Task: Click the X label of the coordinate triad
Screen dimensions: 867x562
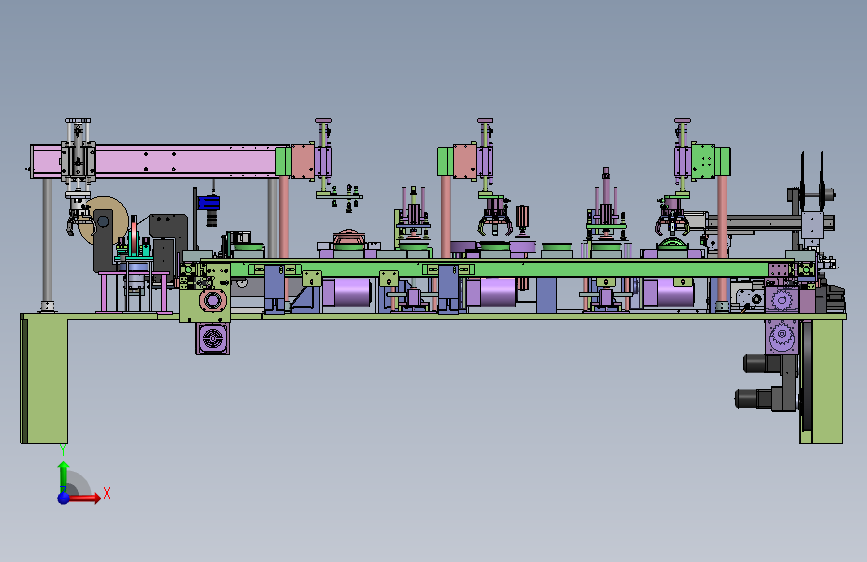Action: (x=107, y=493)
